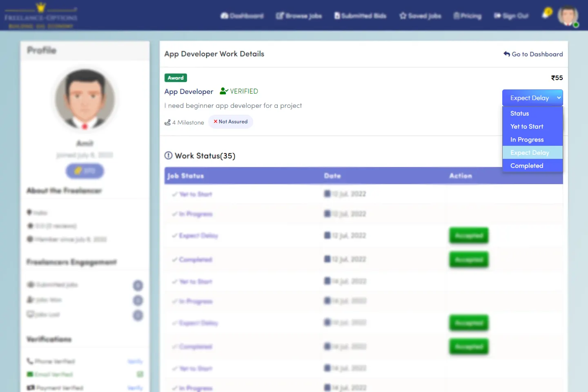The height and width of the screenshot is (392, 588).
Task: Click the Go to Dashboard link
Action: pos(533,54)
